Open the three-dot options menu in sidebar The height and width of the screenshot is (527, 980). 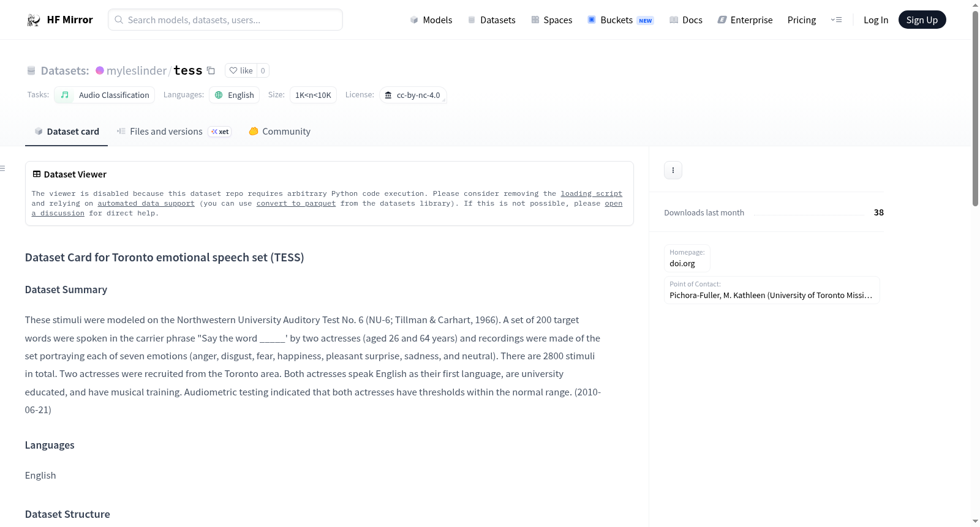[673, 170]
